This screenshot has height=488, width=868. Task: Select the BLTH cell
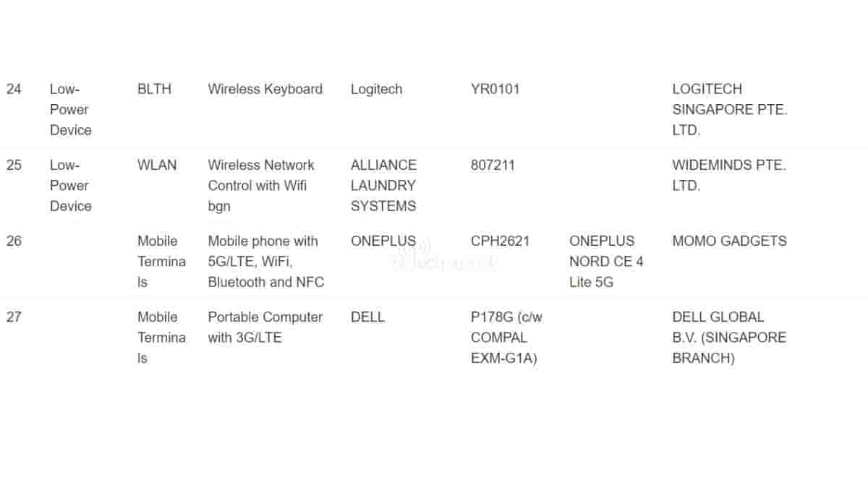coord(154,90)
